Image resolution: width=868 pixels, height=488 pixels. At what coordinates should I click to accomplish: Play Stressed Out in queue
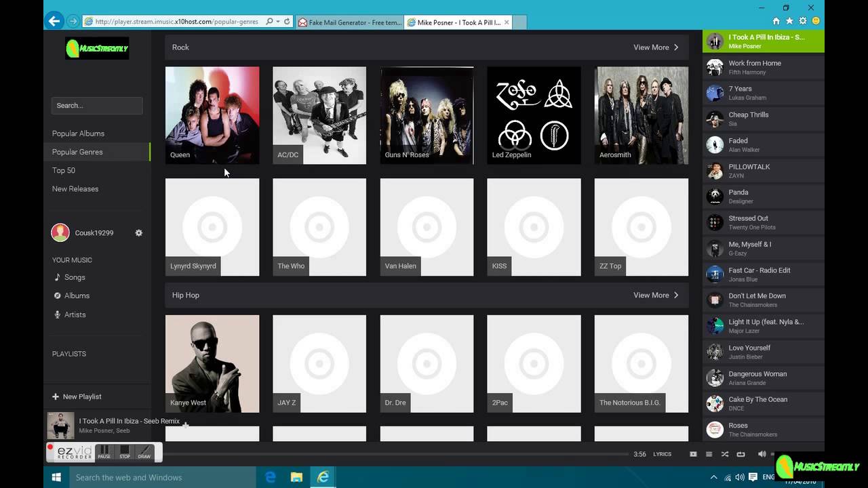pyautogui.click(x=764, y=222)
